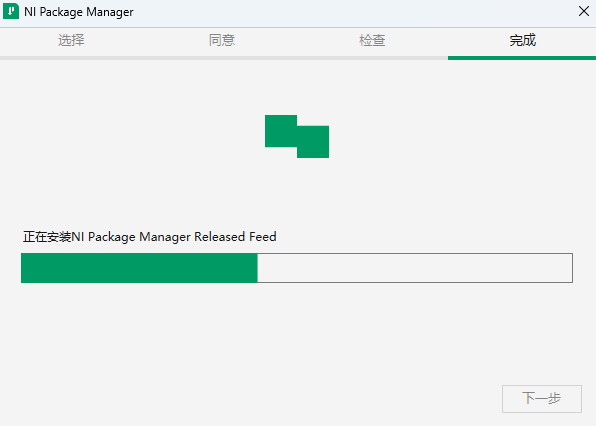Click the empty title bar beside window title
Screen dimensions: 596x426
[x=353, y=12]
